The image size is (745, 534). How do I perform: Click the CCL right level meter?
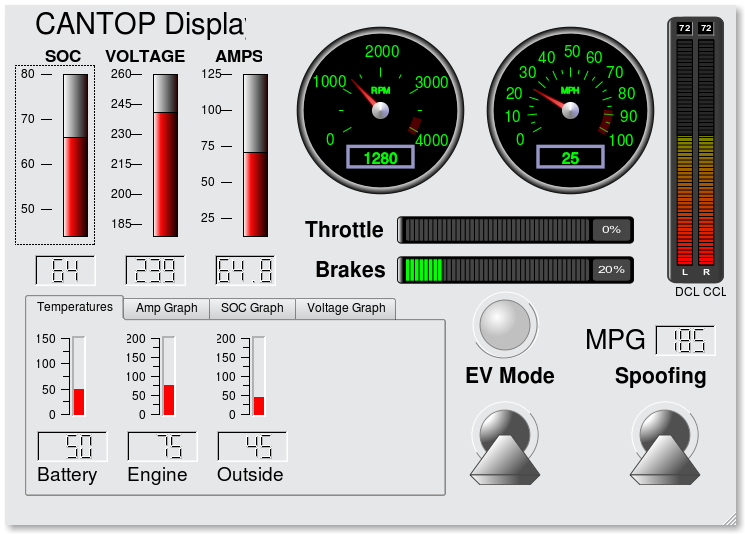(707, 150)
